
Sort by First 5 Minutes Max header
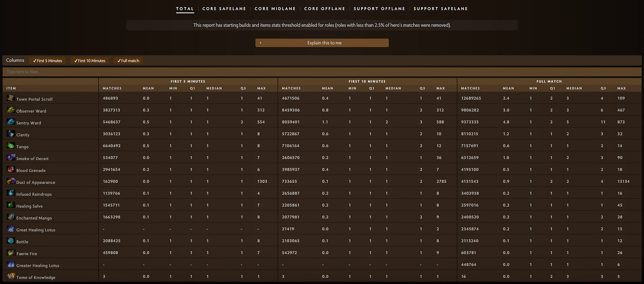click(261, 88)
